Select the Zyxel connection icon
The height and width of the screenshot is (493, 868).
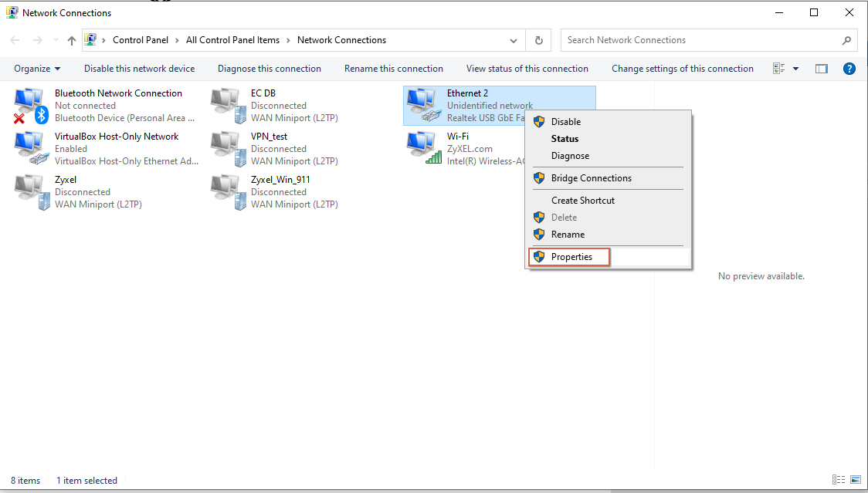coord(31,191)
